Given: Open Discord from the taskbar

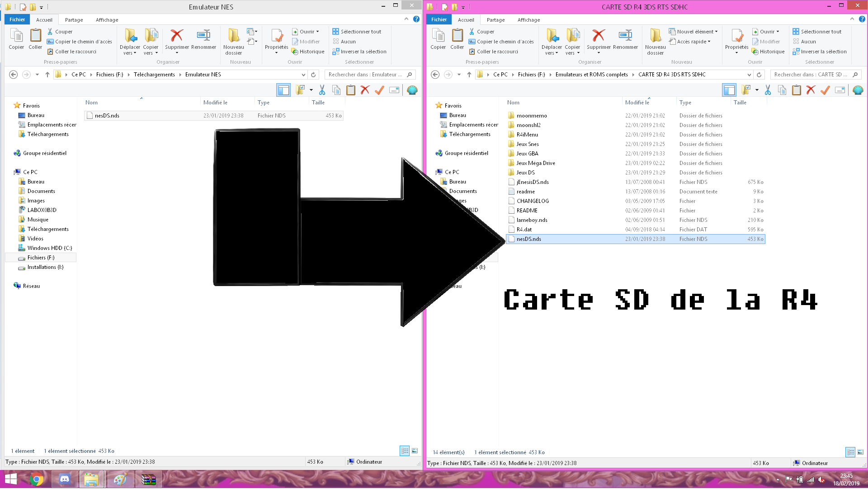Looking at the screenshot, I should (x=65, y=479).
